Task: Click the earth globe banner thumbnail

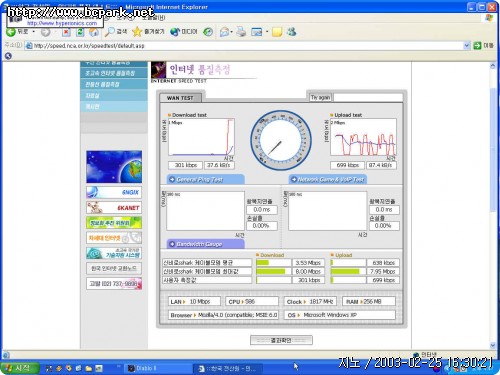Action: [x=114, y=167]
